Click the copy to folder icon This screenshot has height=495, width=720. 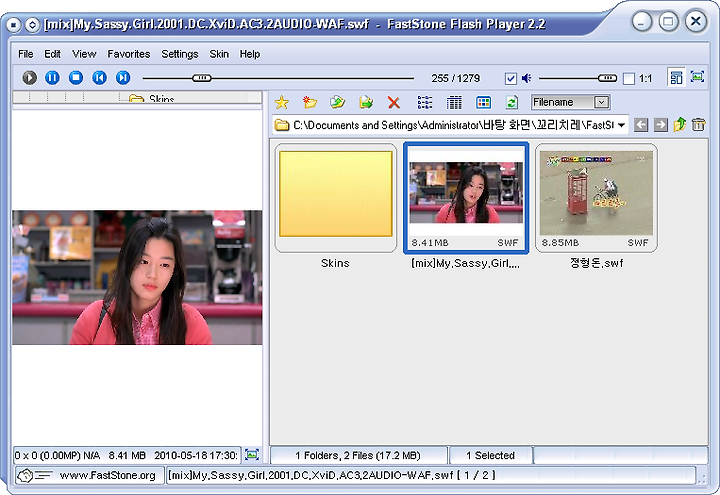[338, 102]
